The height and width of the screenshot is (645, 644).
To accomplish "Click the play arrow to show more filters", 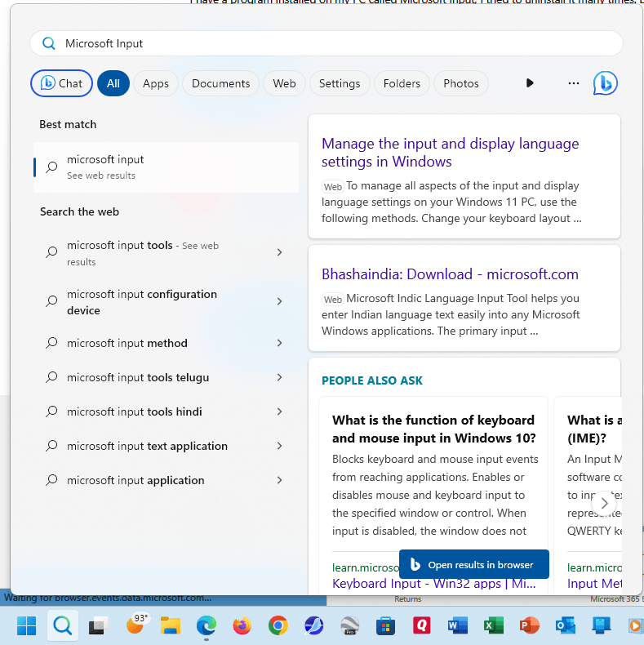I will [x=530, y=83].
